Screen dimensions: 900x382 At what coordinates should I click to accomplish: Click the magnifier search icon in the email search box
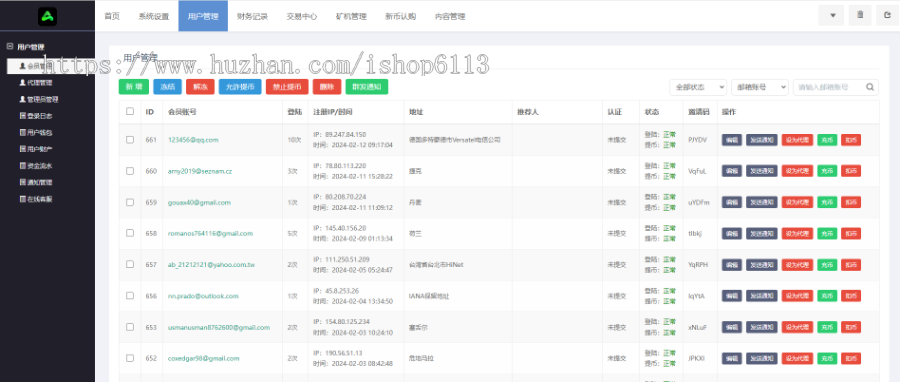point(870,87)
